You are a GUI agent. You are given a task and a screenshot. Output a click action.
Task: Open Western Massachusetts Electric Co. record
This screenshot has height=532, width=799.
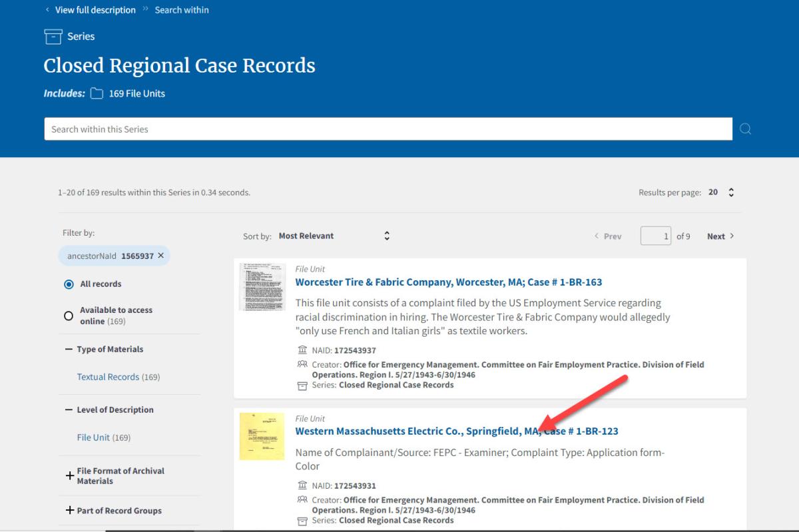[x=456, y=431]
